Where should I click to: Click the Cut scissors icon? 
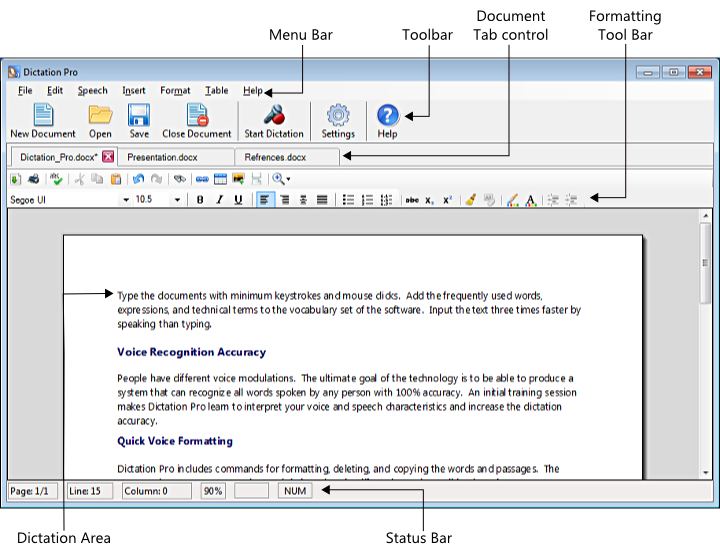coord(79,179)
